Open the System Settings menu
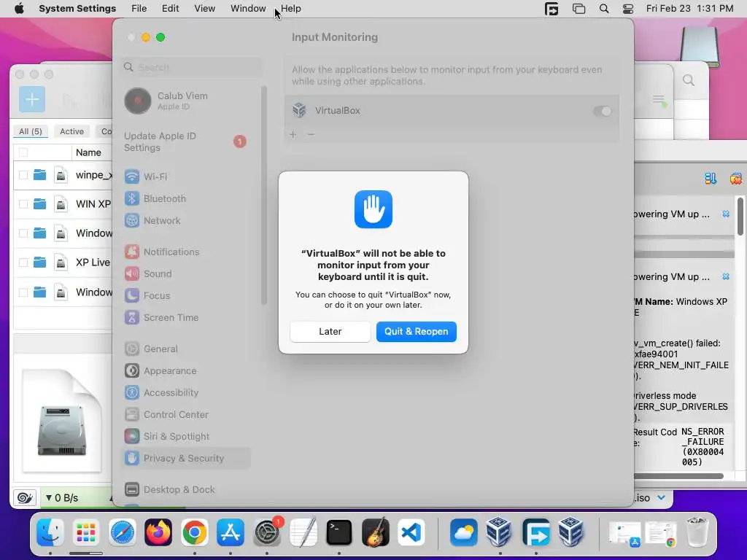 [77, 9]
